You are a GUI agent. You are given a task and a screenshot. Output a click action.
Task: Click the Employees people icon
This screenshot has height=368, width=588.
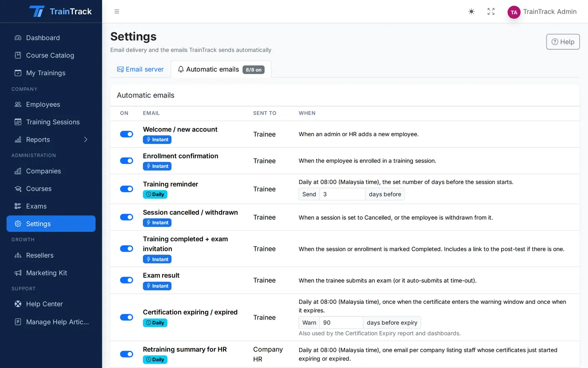[x=18, y=104]
